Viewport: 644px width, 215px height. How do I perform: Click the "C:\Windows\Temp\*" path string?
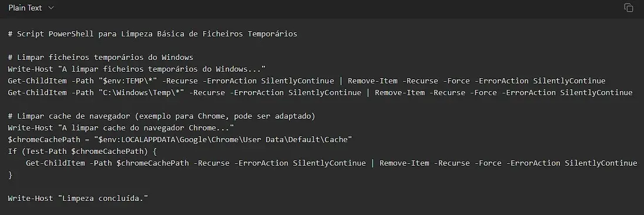point(141,93)
